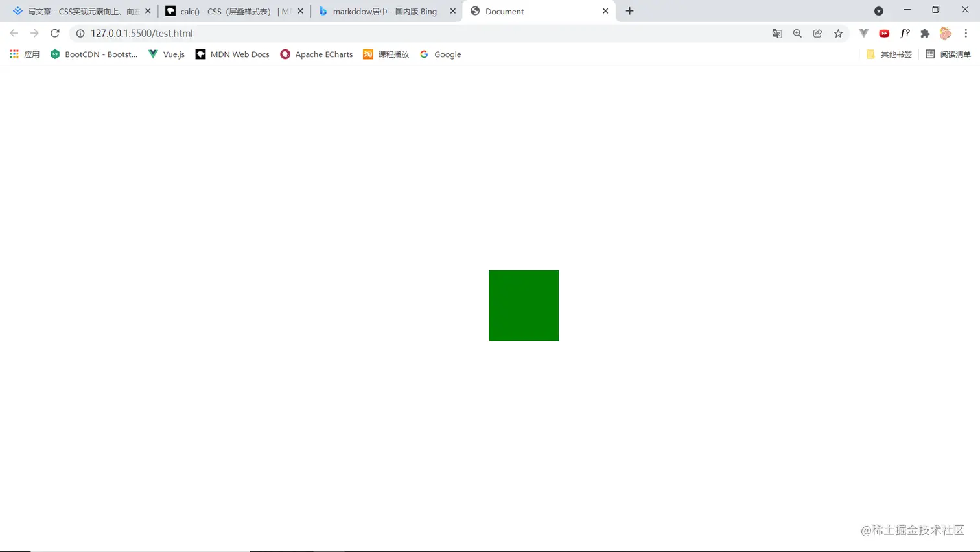Click the green square on the page
980x552 pixels.
pyautogui.click(x=524, y=306)
